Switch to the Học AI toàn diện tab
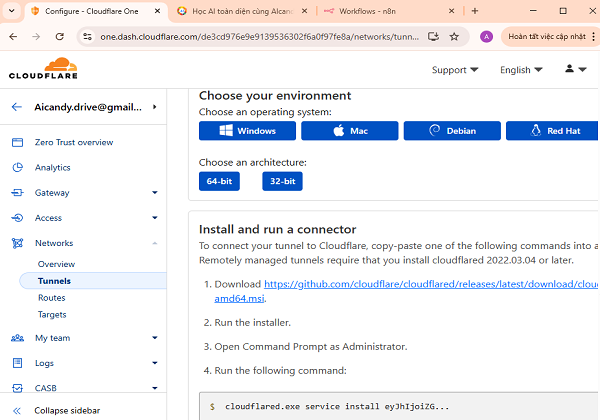Image resolution: width=600 pixels, height=420 pixels. click(x=243, y=11)
